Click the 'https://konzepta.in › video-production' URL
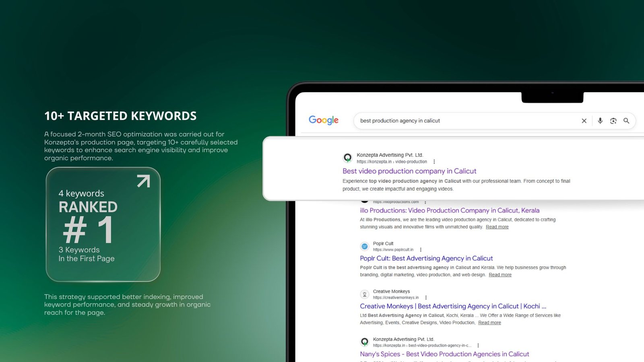The height and width of the screenshot is (362, 644). click(x=392, y=162)
